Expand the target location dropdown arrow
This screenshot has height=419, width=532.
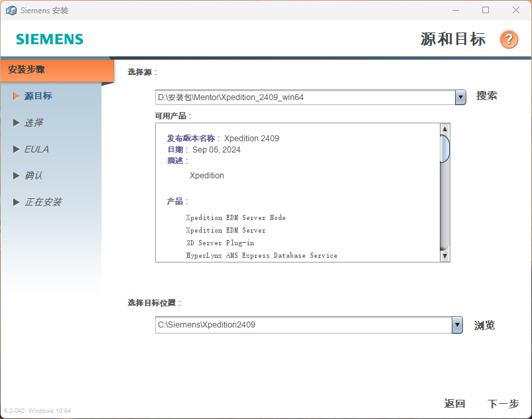click(x=456, y=325)
